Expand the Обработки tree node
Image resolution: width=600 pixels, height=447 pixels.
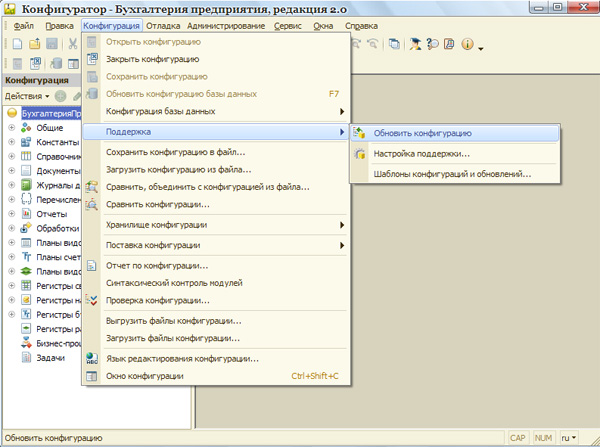tap(11, 228)
